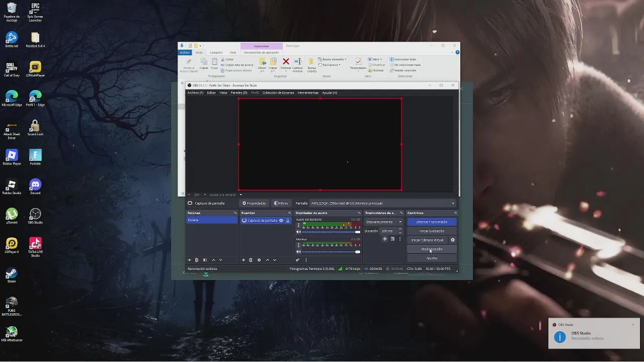644x362 pixels.
Task: Open Colección de Escenas menu
Action: (x=278, y=93)
